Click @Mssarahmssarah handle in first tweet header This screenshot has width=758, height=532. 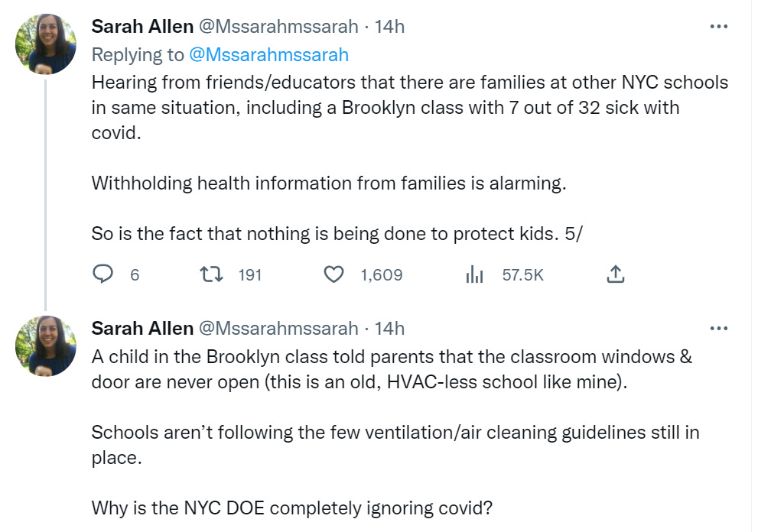(278, 27)
